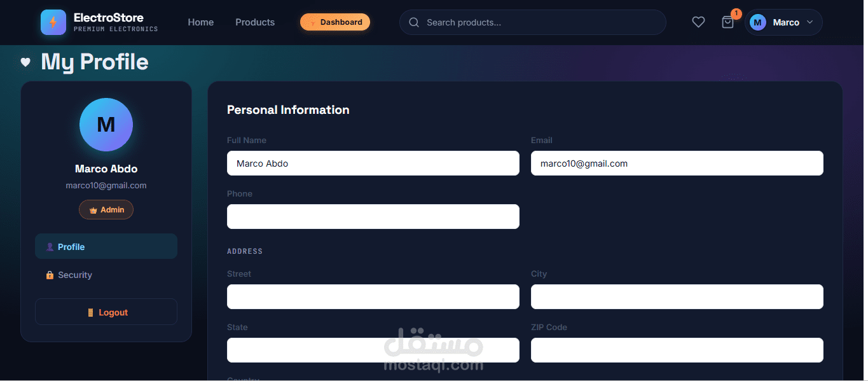Click marco10@gmail.com text in sidebar
Image resolution: width=868 pixels, height=381 pixels.
106,186
